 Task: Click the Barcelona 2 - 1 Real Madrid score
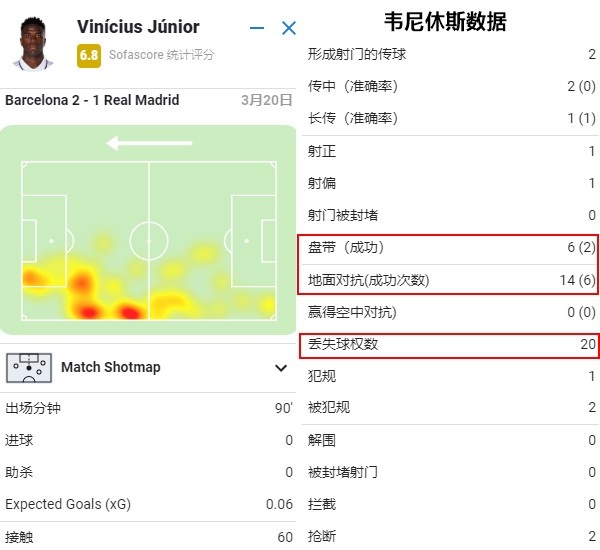click(x=92, y=100)
